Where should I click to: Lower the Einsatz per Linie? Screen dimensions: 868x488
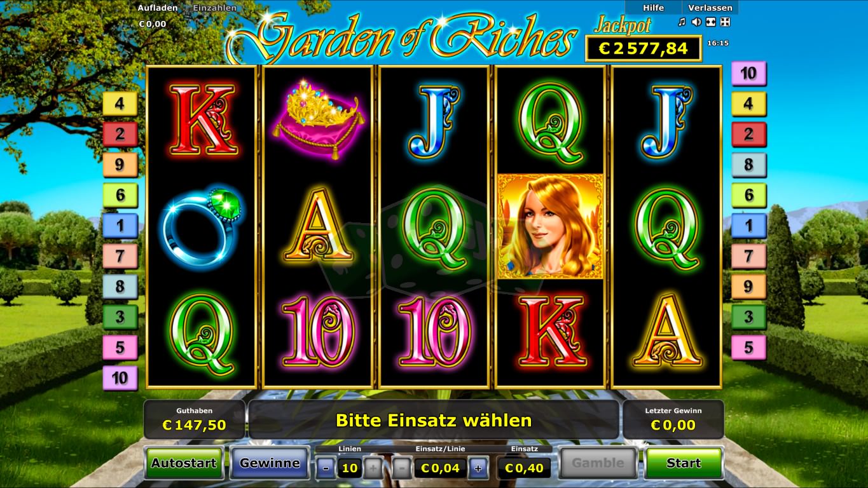402,469
